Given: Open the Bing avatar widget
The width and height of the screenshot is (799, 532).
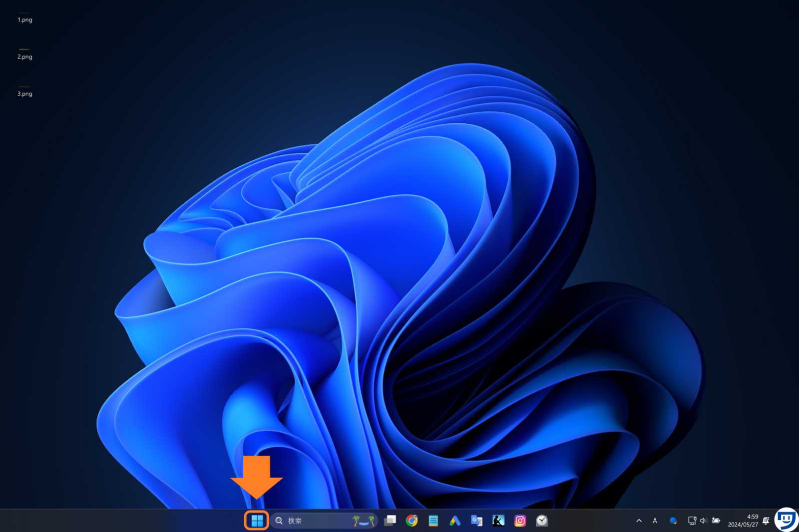Looking at the screenshot, I should [674, 521].
